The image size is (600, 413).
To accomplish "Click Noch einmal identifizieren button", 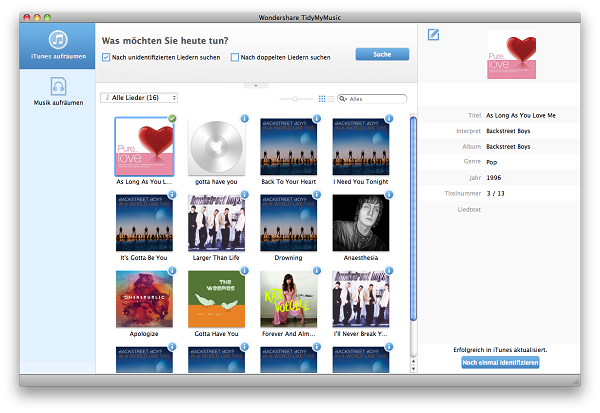I will click(500, 362).
